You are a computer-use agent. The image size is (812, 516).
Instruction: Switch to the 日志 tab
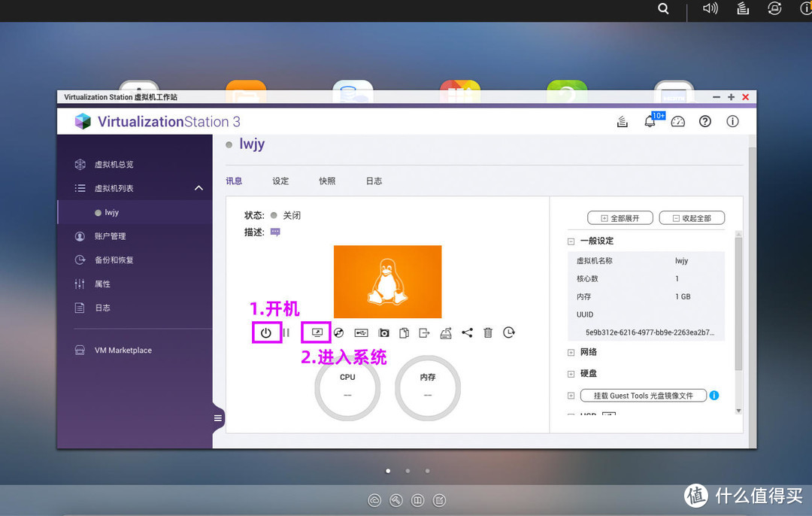[x=374, y=181]
